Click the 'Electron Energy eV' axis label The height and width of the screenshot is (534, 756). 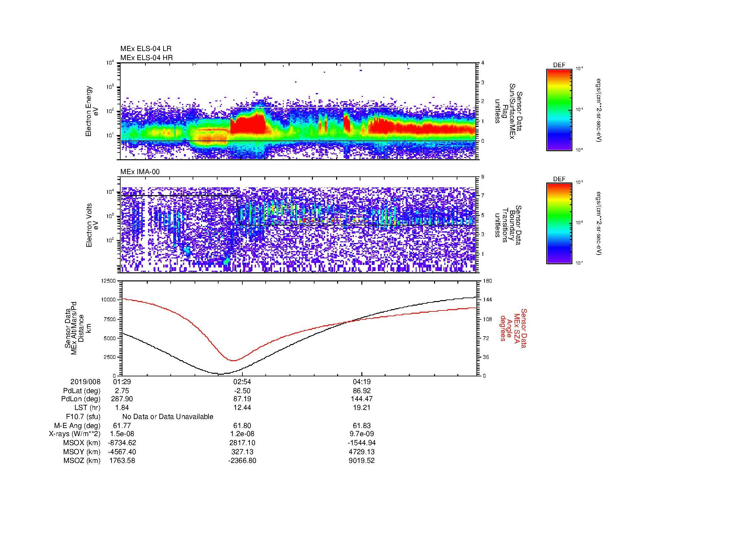point(92,111)
